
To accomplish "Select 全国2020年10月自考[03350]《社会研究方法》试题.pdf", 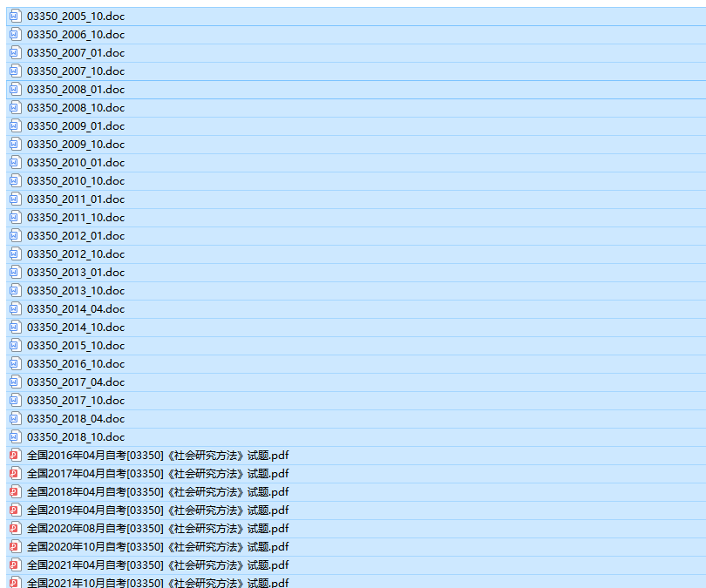I will [158, 547].
